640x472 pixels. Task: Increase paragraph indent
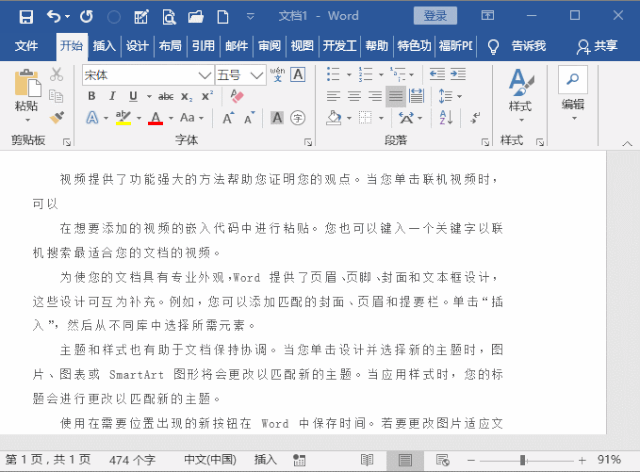pyautogui.click(x=458, y=74)
